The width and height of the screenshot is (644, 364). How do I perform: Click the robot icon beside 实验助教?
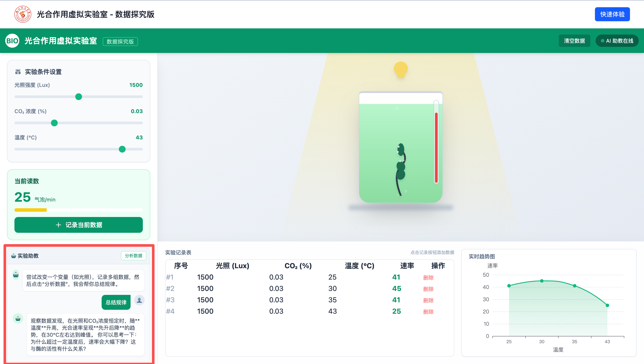pyautogui.click(x=14, y=256)
